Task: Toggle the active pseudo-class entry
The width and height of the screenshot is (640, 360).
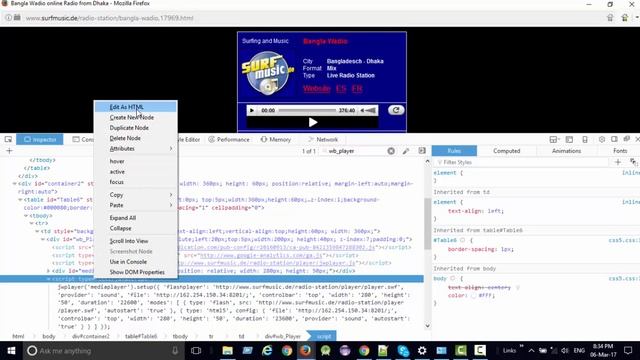Action: 136,172
